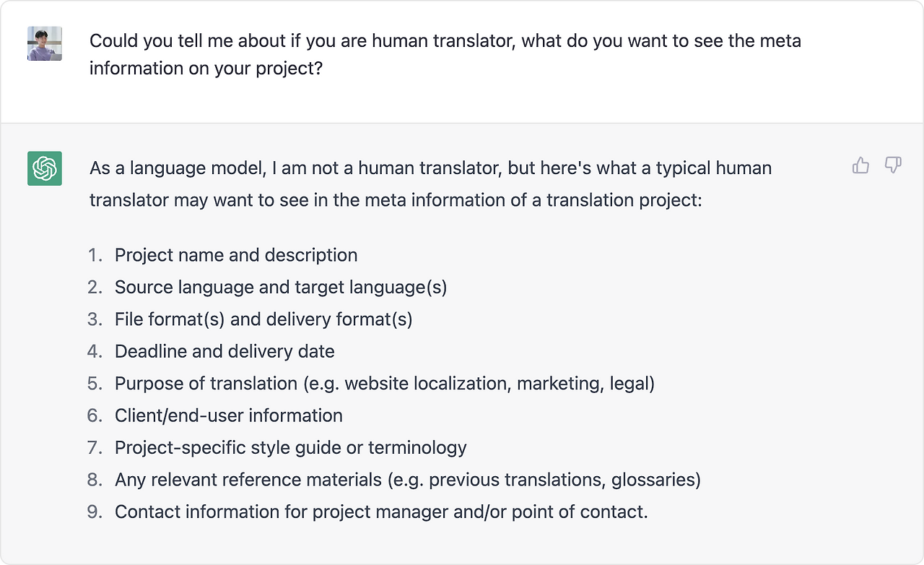Click the assistant's intro paragraph

coord(431,184)
